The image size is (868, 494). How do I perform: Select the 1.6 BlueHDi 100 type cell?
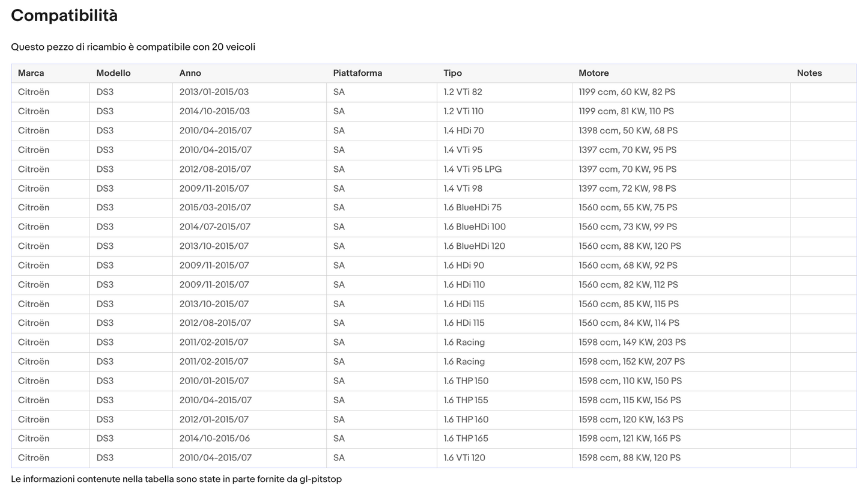click(x=475, y=227)
